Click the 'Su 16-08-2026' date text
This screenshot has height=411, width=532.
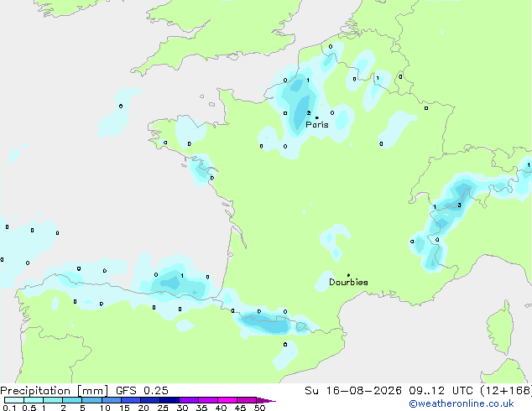[353, 391]
